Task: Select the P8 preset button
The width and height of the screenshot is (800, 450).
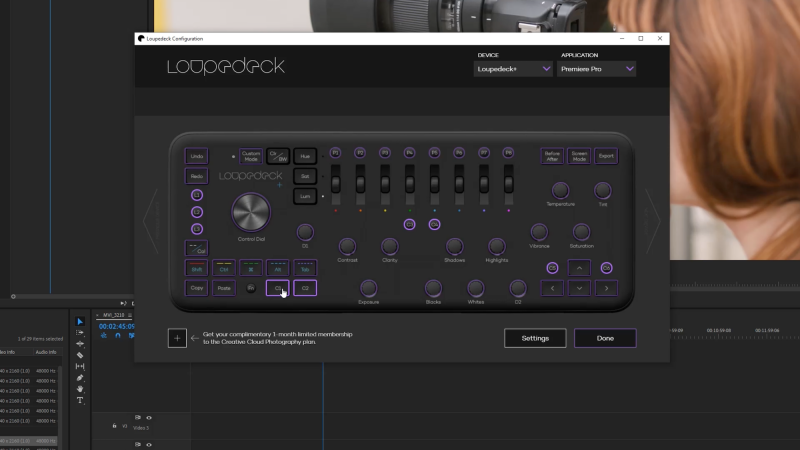Action: point(508,153)
